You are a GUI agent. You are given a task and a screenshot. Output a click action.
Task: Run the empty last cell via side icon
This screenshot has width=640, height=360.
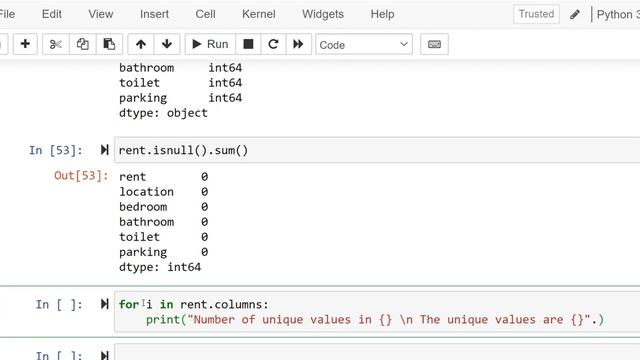[x=104, y=355]
